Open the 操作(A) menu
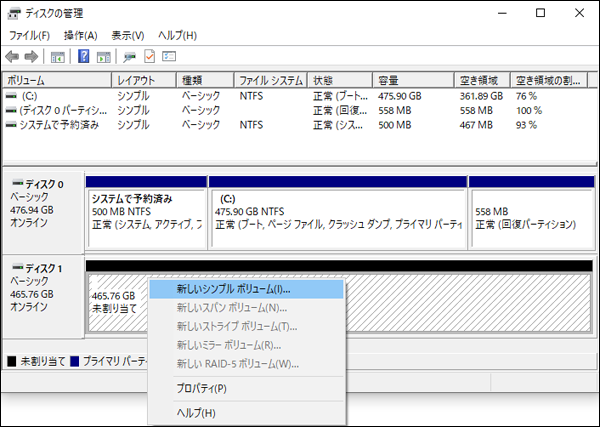Viewport: 600px width, 427px height. (81, 36)
